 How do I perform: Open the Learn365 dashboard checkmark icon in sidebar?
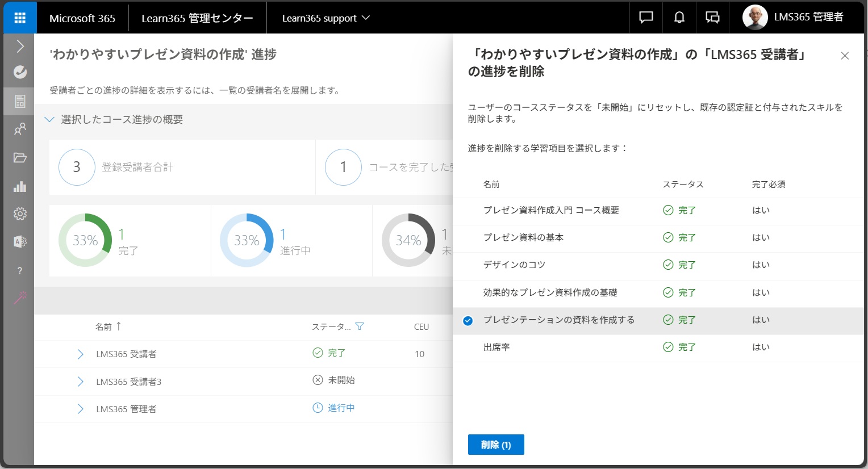coord(20,72)
